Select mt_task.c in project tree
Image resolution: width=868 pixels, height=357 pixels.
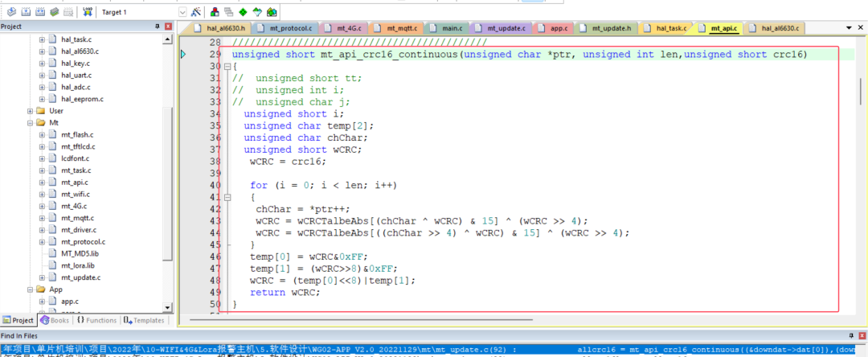(x=76, y=170)
